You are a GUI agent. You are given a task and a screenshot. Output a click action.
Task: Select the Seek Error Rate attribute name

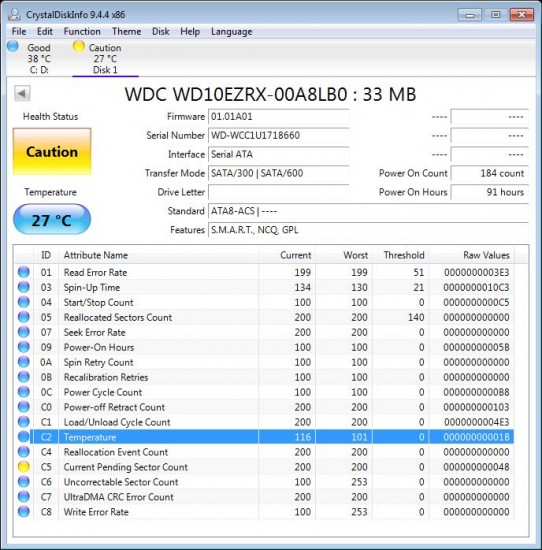point(94,332)
